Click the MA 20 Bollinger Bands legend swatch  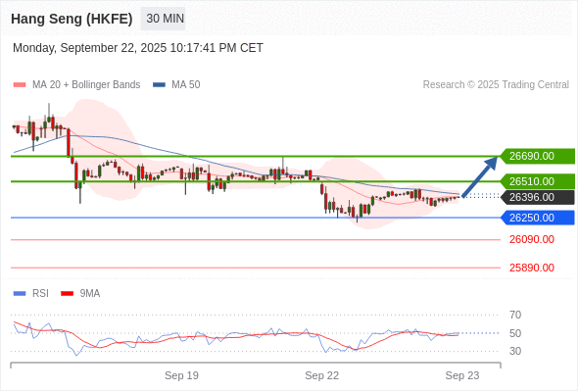[x=20, y=85]
